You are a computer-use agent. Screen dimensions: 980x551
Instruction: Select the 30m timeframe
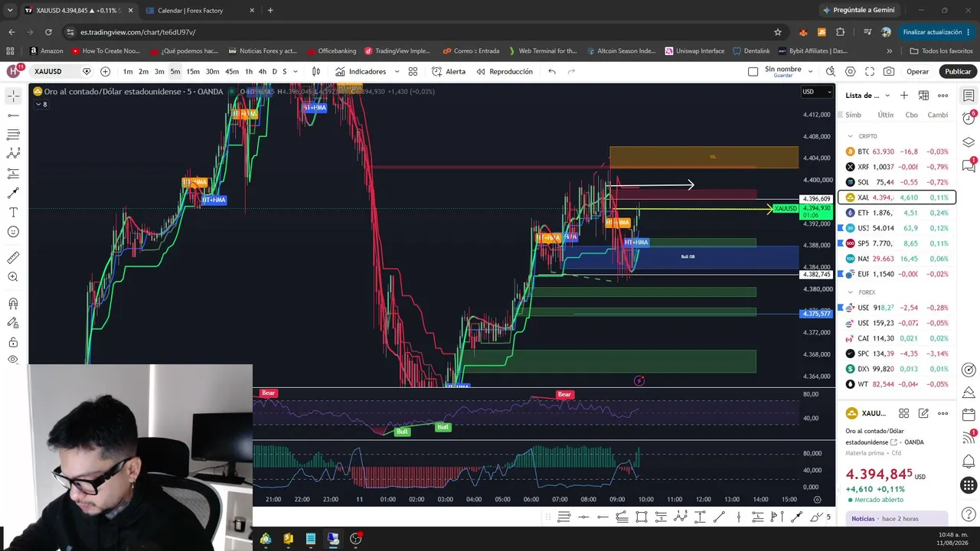212,71
